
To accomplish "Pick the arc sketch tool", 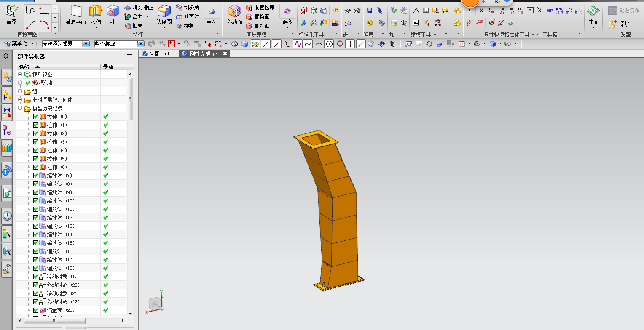I will point(44,24).
